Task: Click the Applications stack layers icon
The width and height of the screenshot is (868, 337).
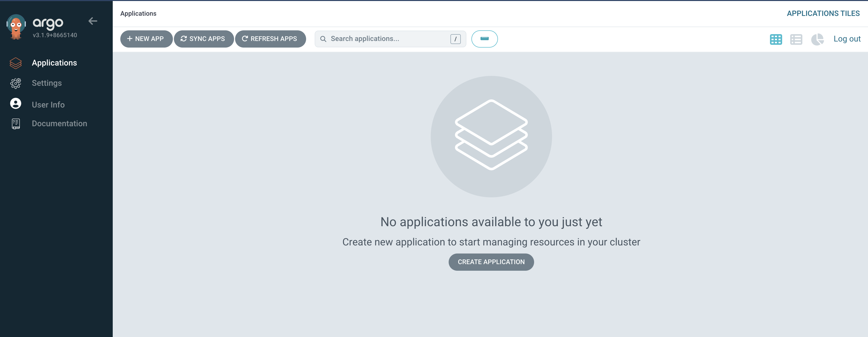Action: point(15,63)
